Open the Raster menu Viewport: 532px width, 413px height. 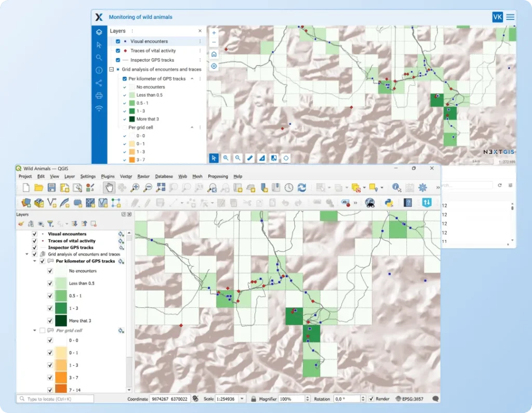coord(143,176)
